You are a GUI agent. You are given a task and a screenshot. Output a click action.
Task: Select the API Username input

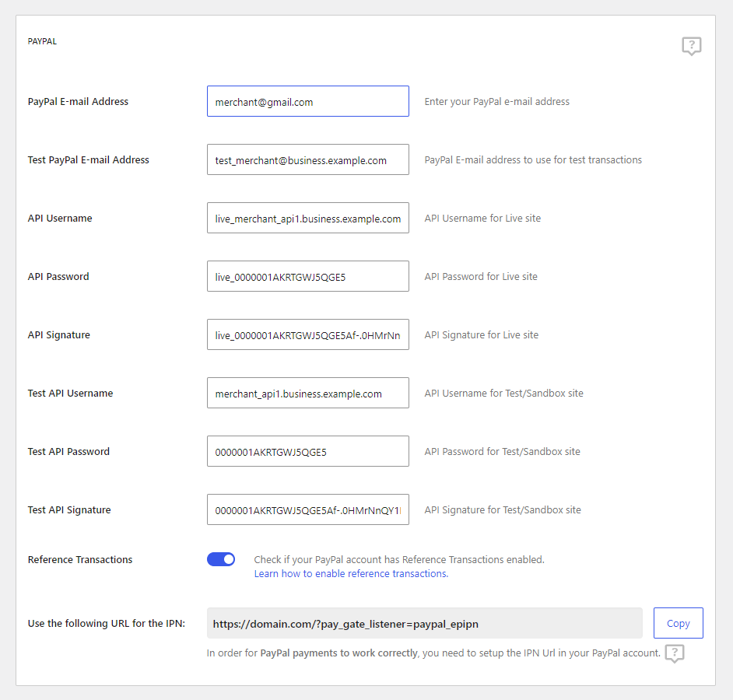[308, 218]
